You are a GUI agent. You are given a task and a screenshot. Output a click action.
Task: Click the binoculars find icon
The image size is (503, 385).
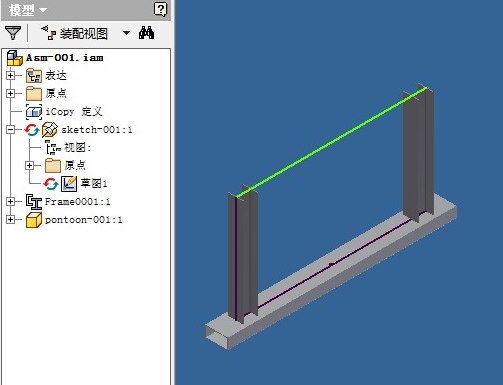pos(147,33)
